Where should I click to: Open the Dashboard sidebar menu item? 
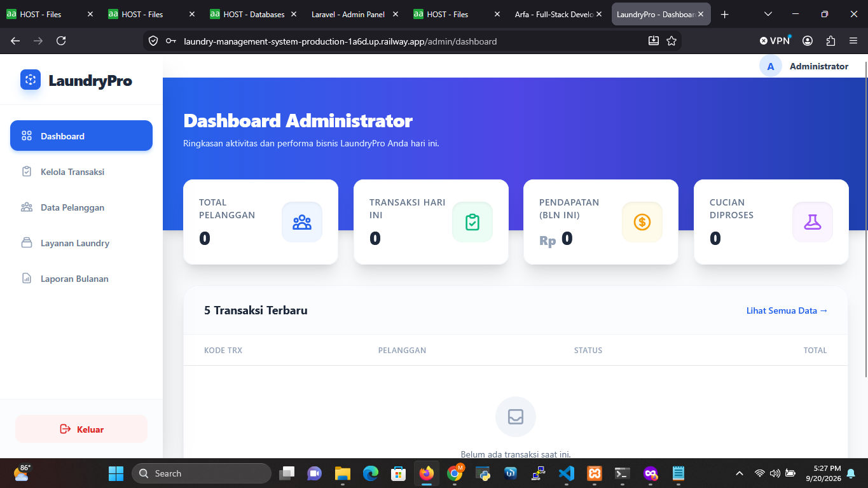coord(81,136)
